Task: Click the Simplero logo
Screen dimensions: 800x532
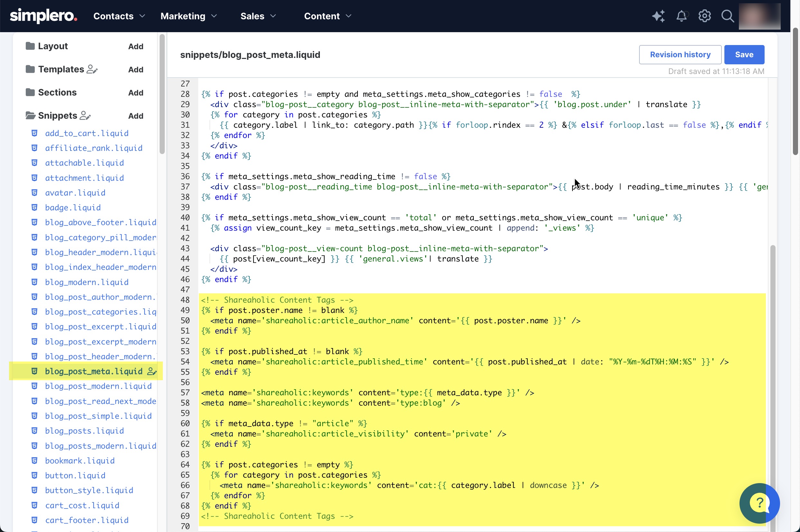Action: click(x=43, y=16)
